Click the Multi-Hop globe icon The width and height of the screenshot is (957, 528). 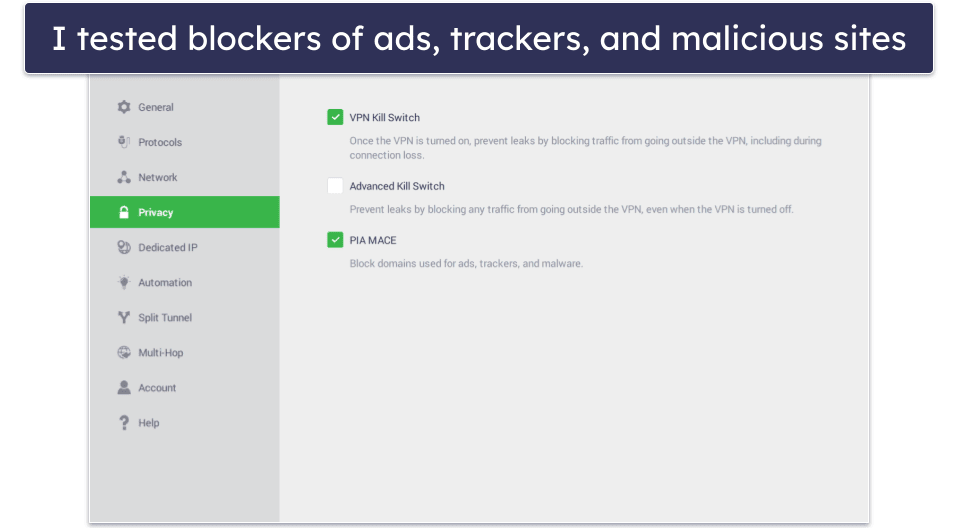(124, 352)
